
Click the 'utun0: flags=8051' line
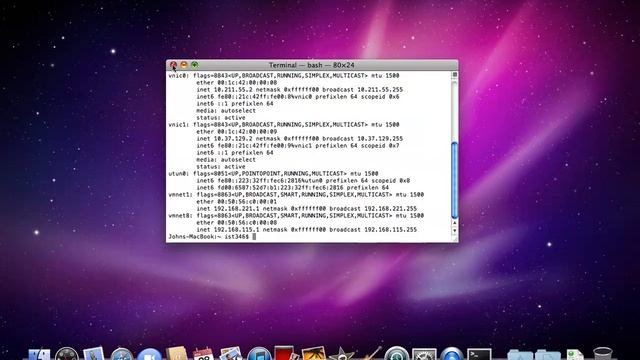[273, 173]
